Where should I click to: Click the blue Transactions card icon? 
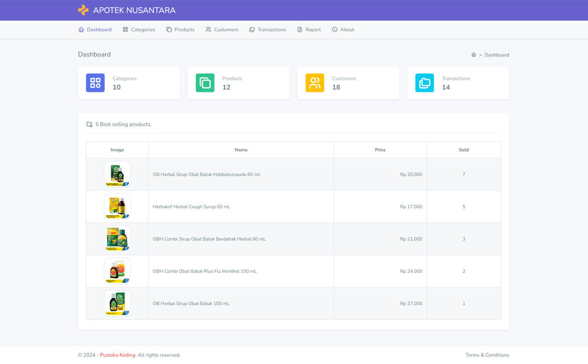pos(424,82)
